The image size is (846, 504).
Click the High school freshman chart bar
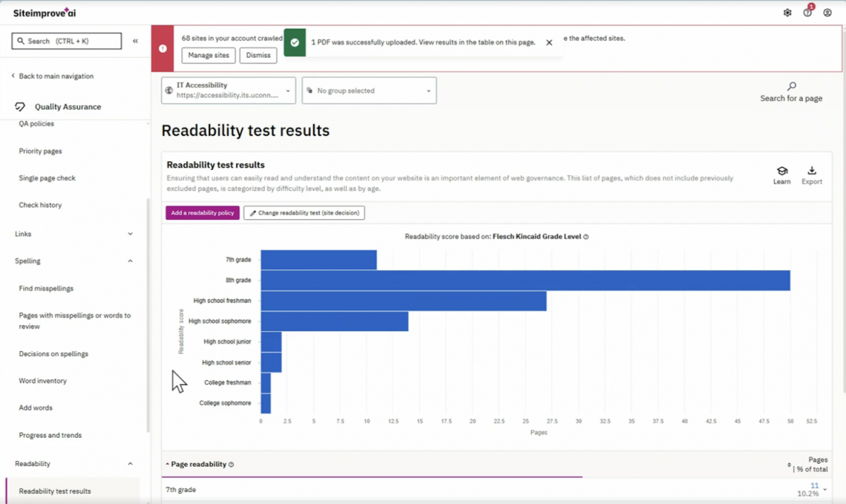(x=404, y=301)
